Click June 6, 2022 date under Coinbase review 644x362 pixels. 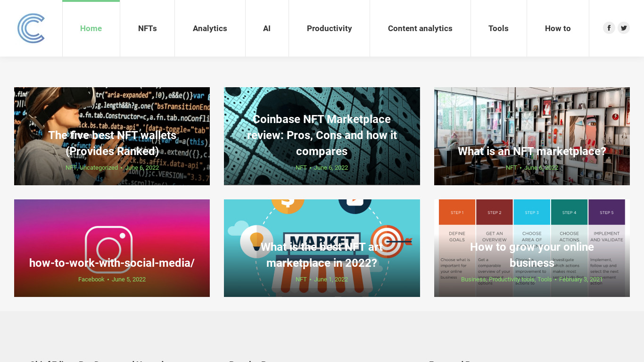click(331, 168)
